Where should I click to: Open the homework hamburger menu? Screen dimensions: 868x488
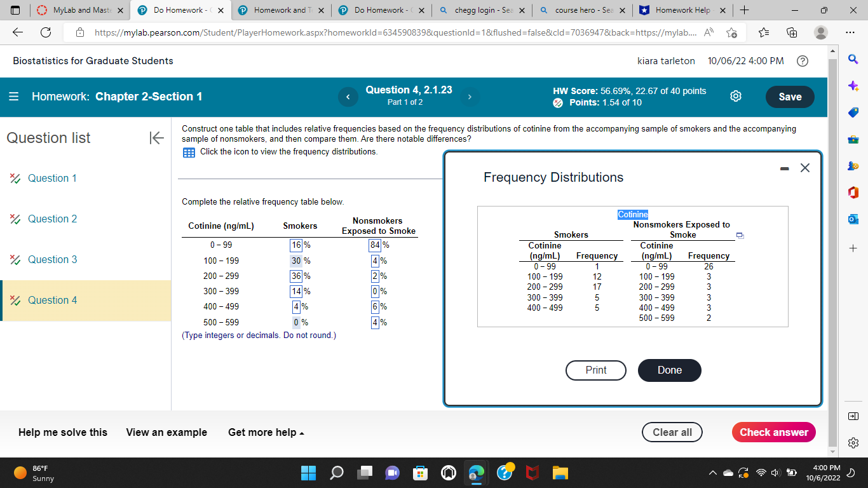tap(13, 97)
